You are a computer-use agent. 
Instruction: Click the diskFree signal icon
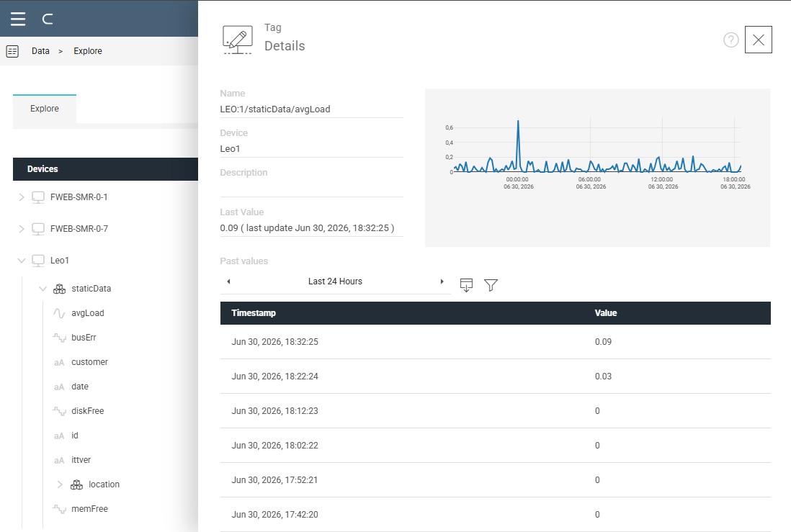(x=60, y=412)
